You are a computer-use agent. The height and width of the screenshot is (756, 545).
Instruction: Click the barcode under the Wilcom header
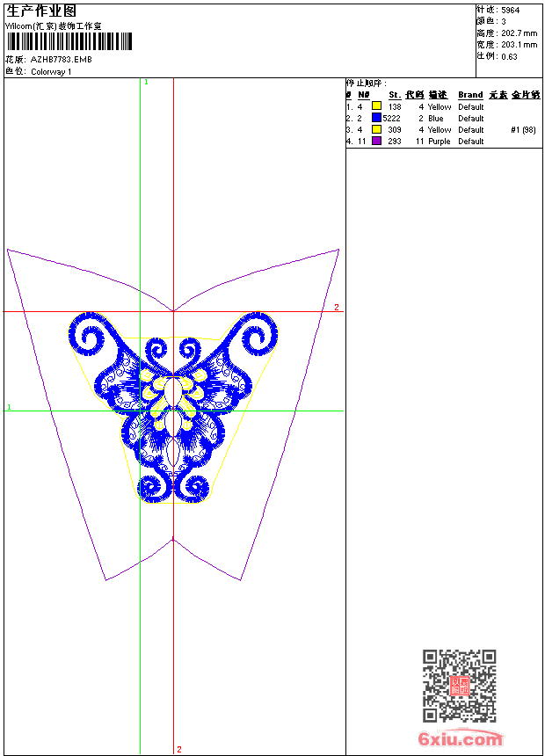pyautogui.click(x=69, y=41)
